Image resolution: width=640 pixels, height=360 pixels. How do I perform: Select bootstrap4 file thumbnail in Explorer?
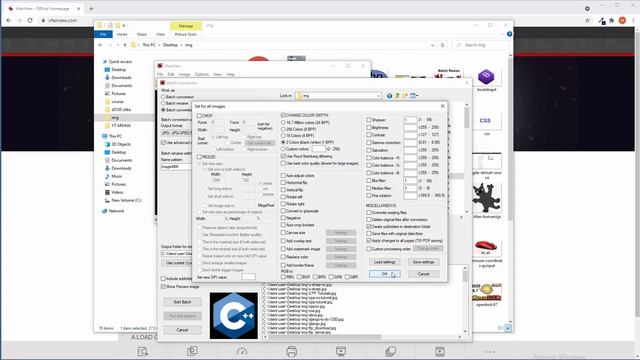(486, 77)
